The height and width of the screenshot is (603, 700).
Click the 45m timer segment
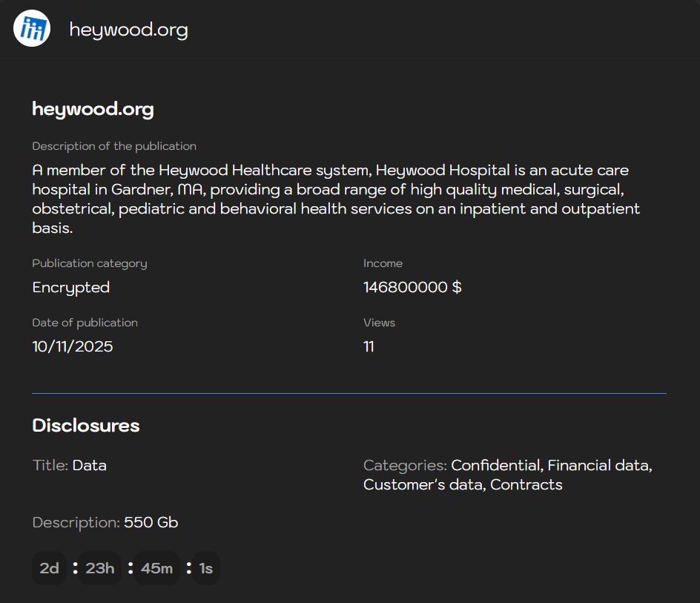pyautogui.click(x=156, y=568)
